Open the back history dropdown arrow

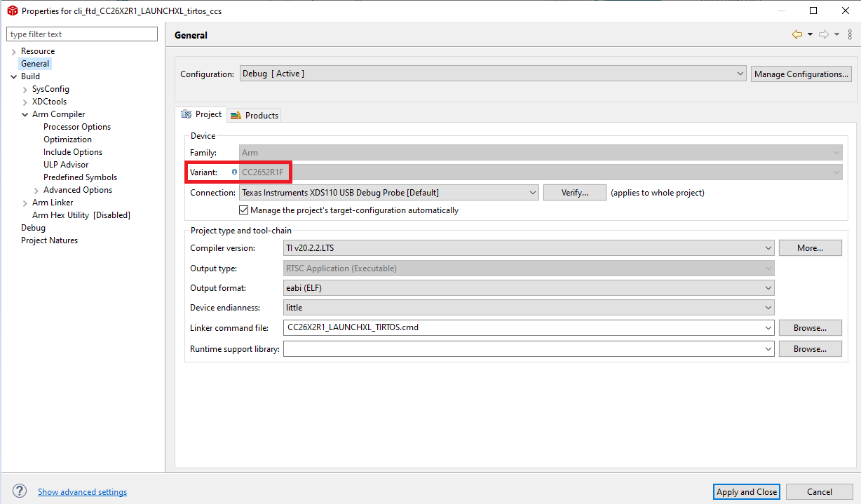click(x=810, y=34)
